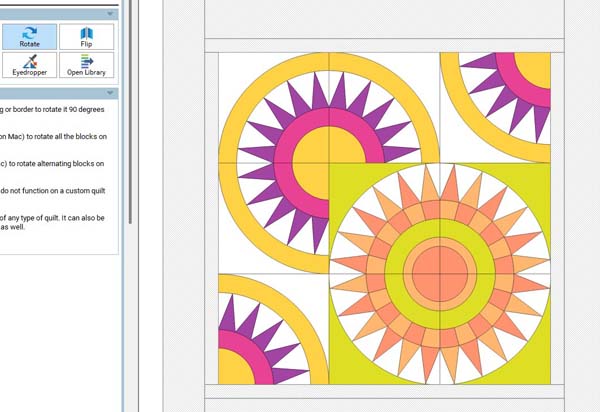Click the Open Library tool
This screenshot has width=600, height=412.
point(86,66)
